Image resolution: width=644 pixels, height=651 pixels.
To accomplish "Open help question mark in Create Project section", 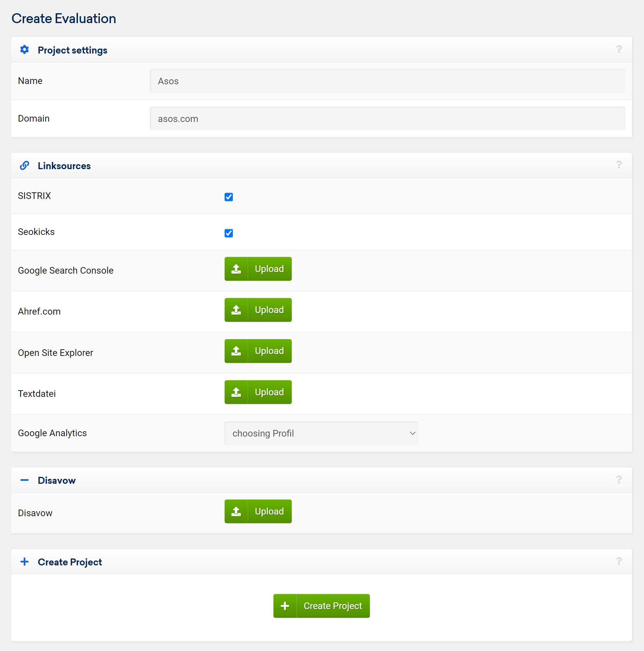I will (619, 561).
